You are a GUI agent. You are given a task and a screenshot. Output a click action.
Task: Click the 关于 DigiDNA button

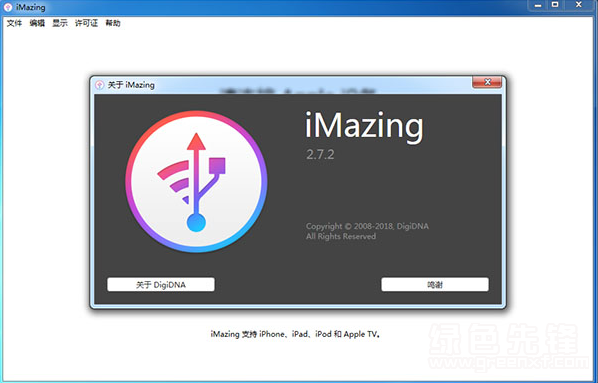click(161, 285)
